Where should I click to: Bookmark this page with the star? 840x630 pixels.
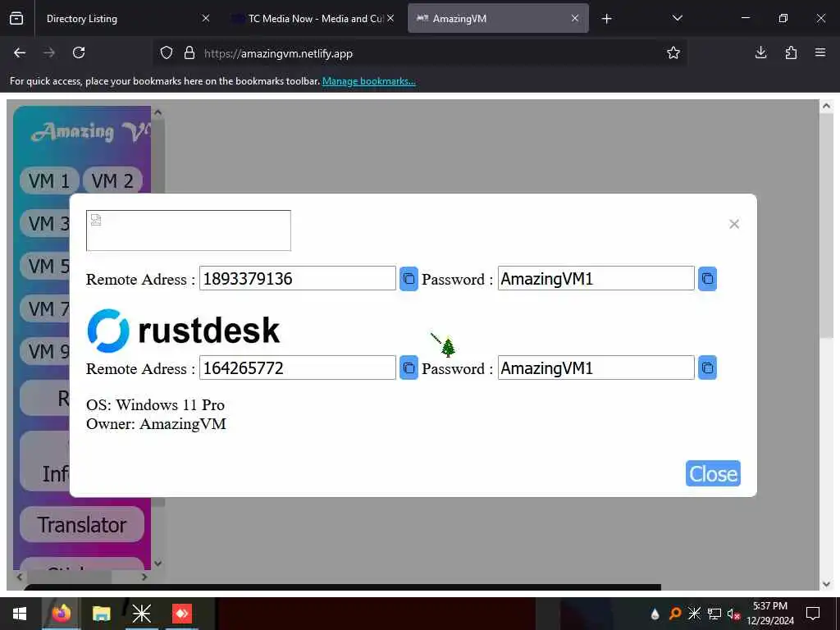[673, 52]
